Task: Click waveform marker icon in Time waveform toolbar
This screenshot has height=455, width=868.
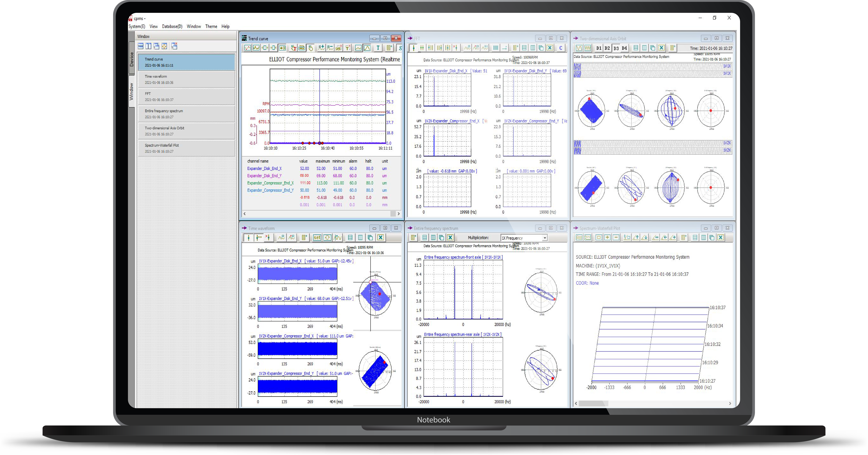Action: (337, 238)
